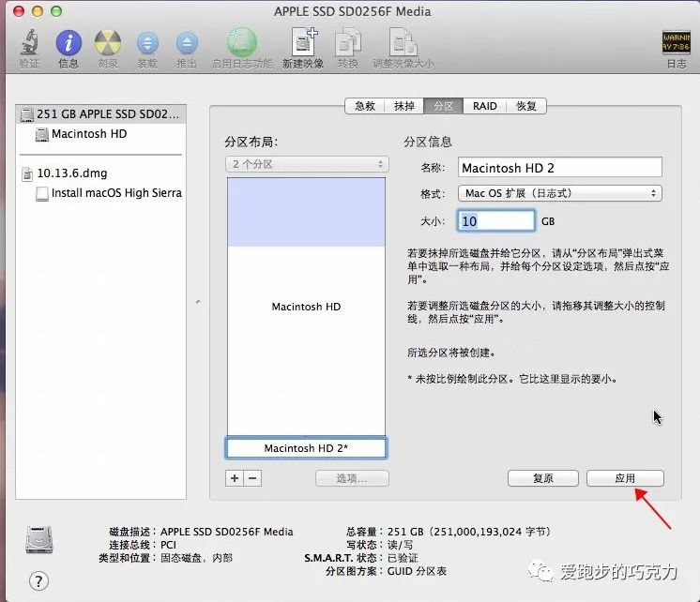Open the format dropdown Mac OS 扩展（日志式）
700x602 pixels.
[x=560, y=193]
